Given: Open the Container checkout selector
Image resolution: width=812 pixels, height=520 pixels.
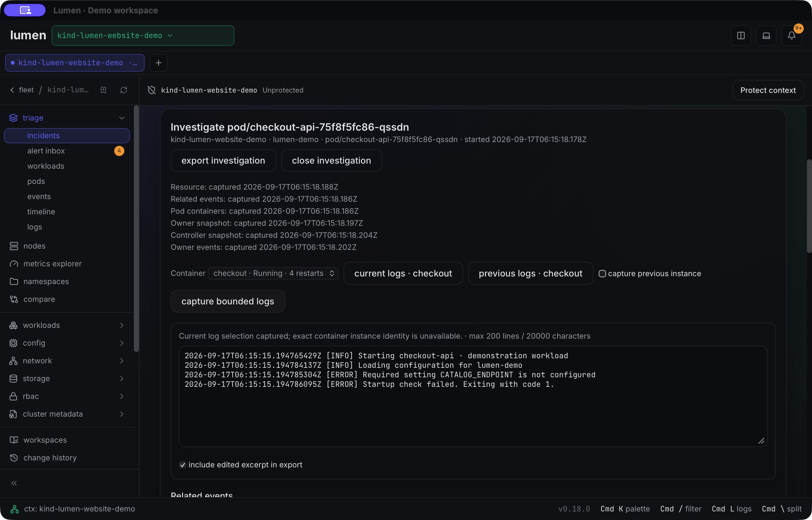Looking at the screenshot, I should coord(273,273).
